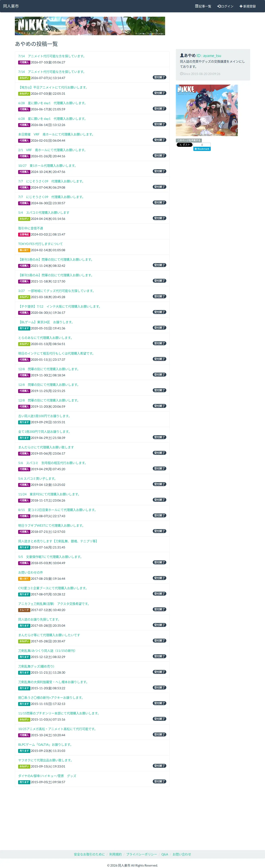Click the NIKKE top banner ad

[x=90, y=26]
